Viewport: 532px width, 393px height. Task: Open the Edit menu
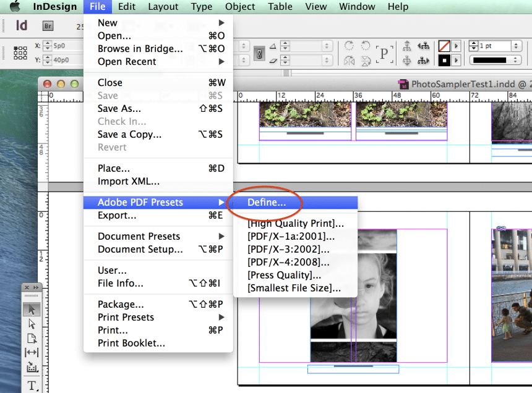[x=127, y=6]
